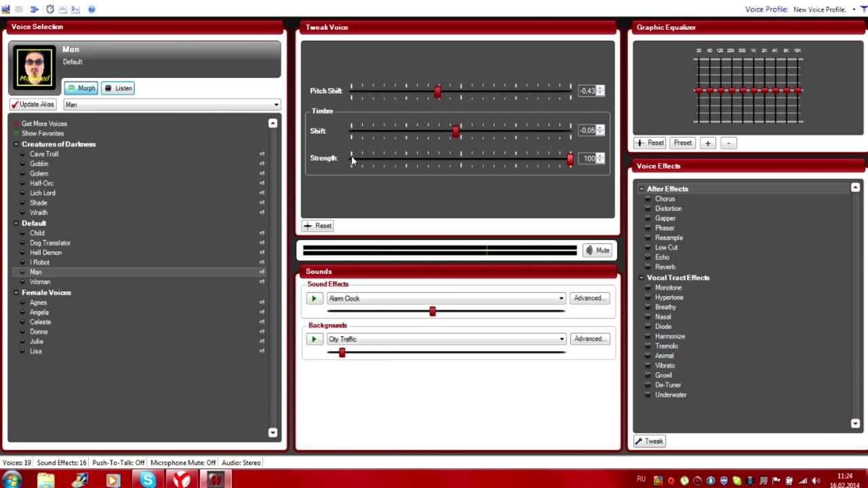Viewport: 868px width, 488px height.
Task: Enable the Growl vocal tract effect
Action: (648, 375)
